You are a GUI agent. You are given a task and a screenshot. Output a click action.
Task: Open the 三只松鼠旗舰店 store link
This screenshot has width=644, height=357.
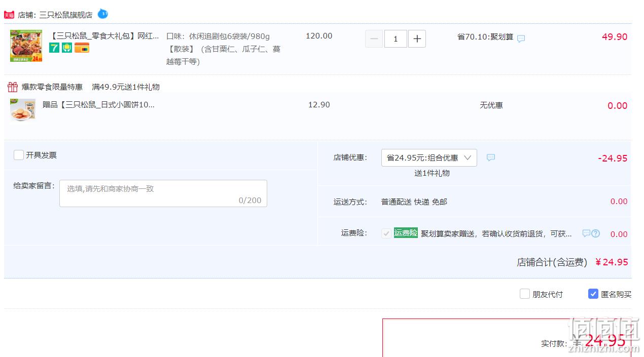(66, 15)
